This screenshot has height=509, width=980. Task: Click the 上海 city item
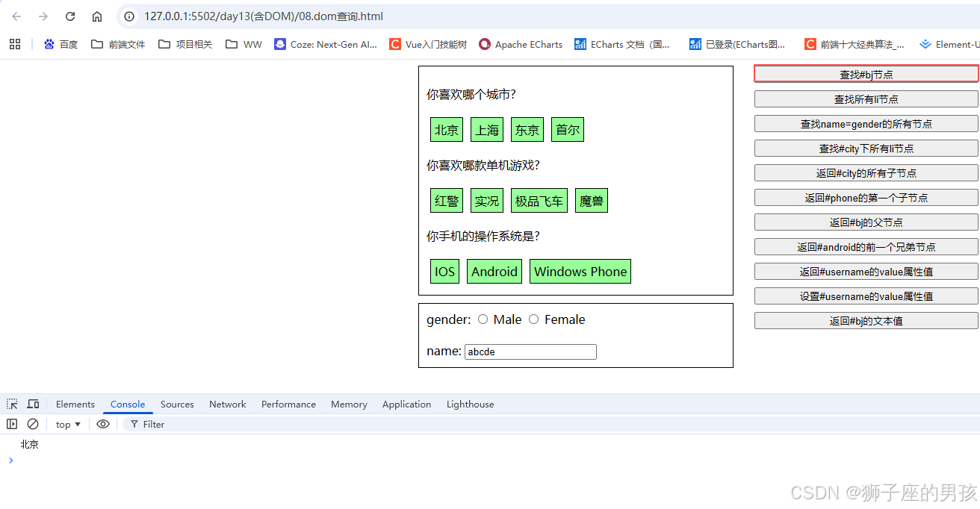point(487,129)
